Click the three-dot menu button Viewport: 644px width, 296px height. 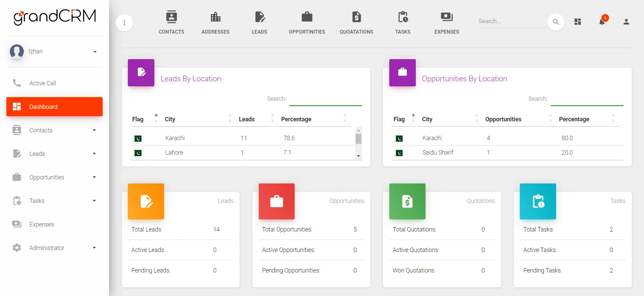pyautogui.click(x=125, y=23)
